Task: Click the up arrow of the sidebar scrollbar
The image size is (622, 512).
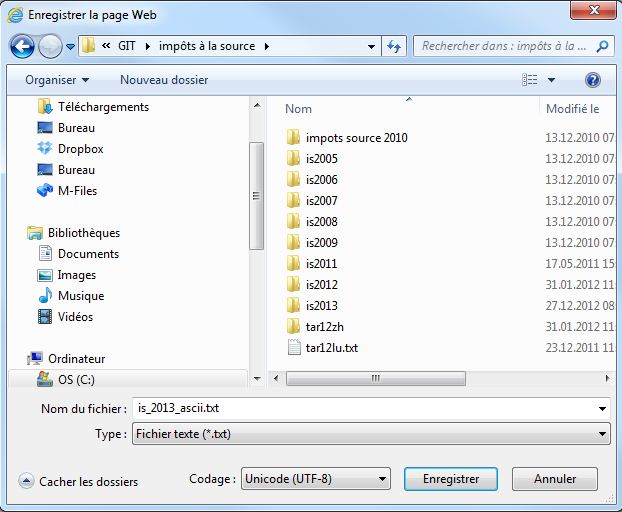Action: click(257, 105)
